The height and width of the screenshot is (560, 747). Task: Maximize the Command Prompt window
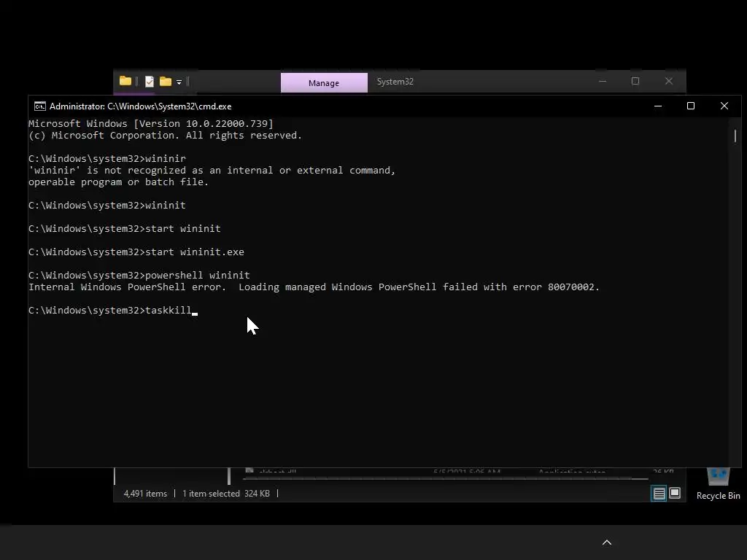pos(691,106)
